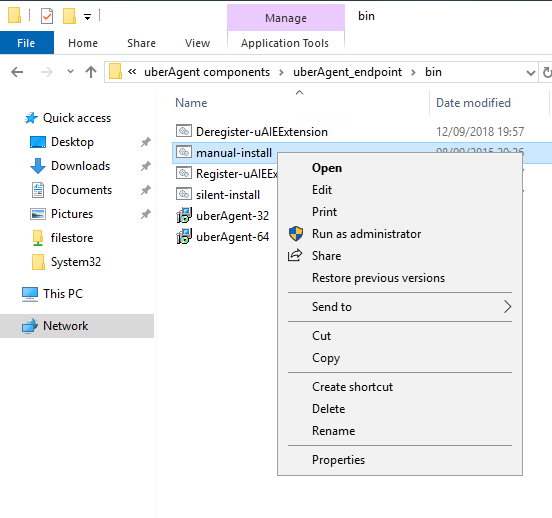Screen dimensions: 552x518
Task: Choose Share in the context menu
Action: click(x=400, y=256)
